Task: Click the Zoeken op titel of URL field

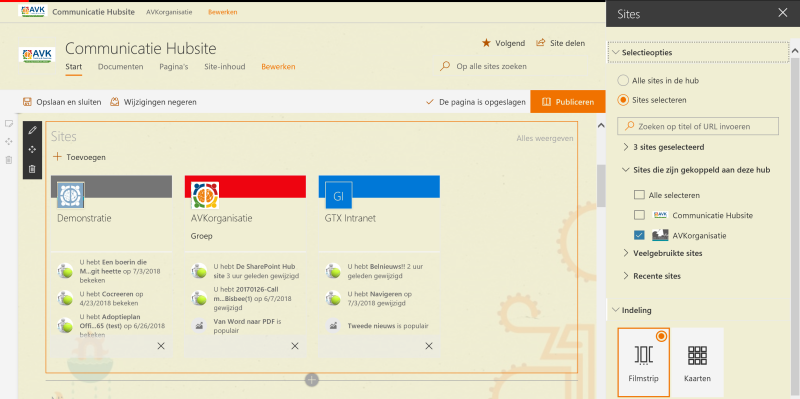Action: [698, 126]
